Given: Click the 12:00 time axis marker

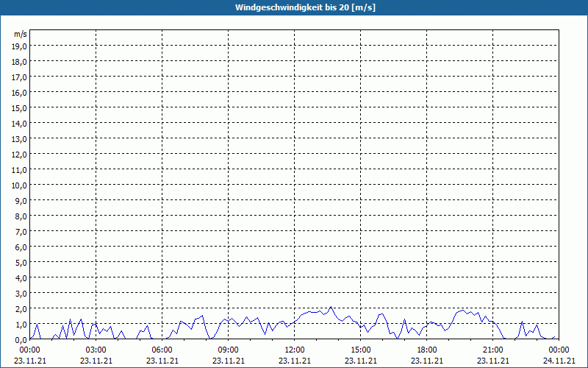Looking at the screenshot, I should [x=295, y=350].
